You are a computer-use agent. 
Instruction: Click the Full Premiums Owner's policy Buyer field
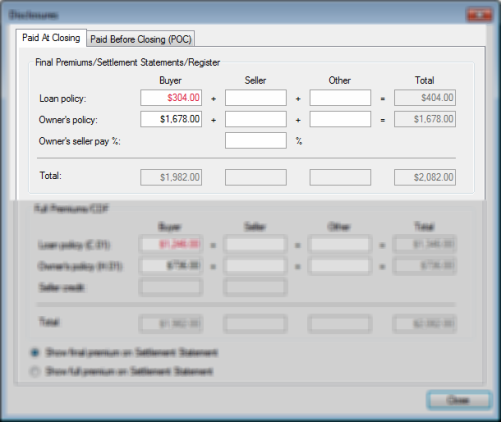point(171,266)
